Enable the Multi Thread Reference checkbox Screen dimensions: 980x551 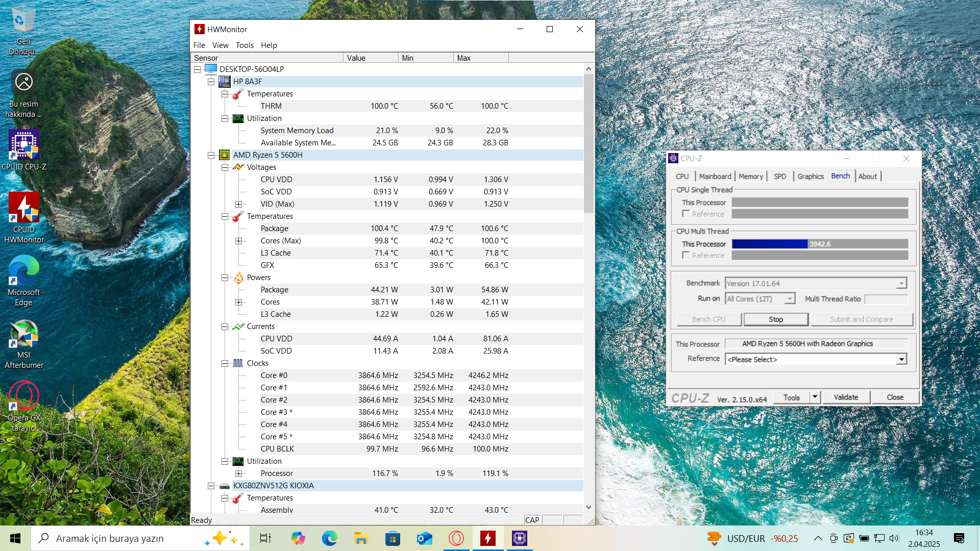pyautogui.click(x=686, y=255)
